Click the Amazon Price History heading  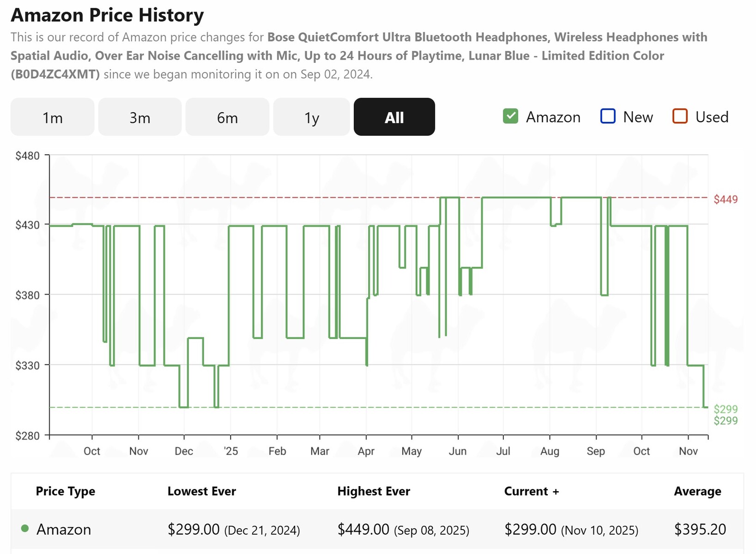(107, 15)
